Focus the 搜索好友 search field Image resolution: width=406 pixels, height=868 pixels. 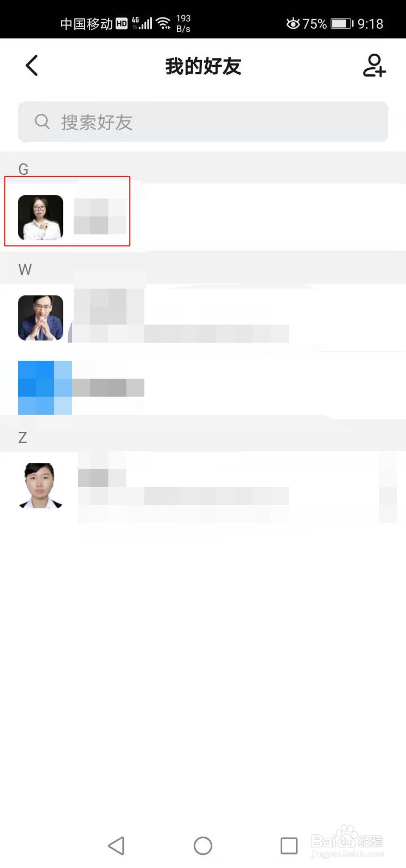pos(203,122)
